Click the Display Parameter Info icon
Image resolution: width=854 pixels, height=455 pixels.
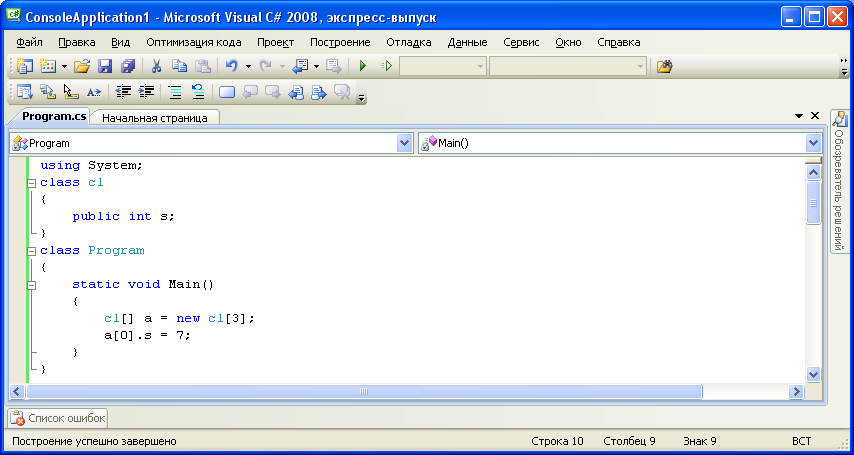48,92
